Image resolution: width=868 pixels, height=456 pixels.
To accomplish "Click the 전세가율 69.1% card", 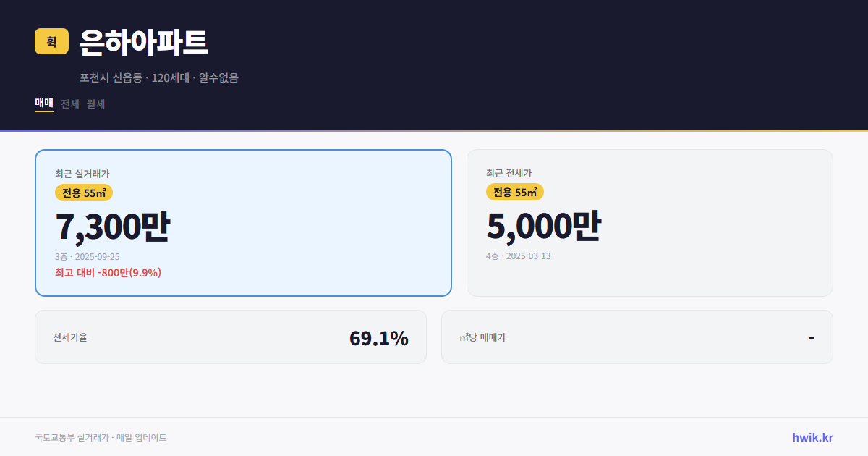I will coord(231,337).
